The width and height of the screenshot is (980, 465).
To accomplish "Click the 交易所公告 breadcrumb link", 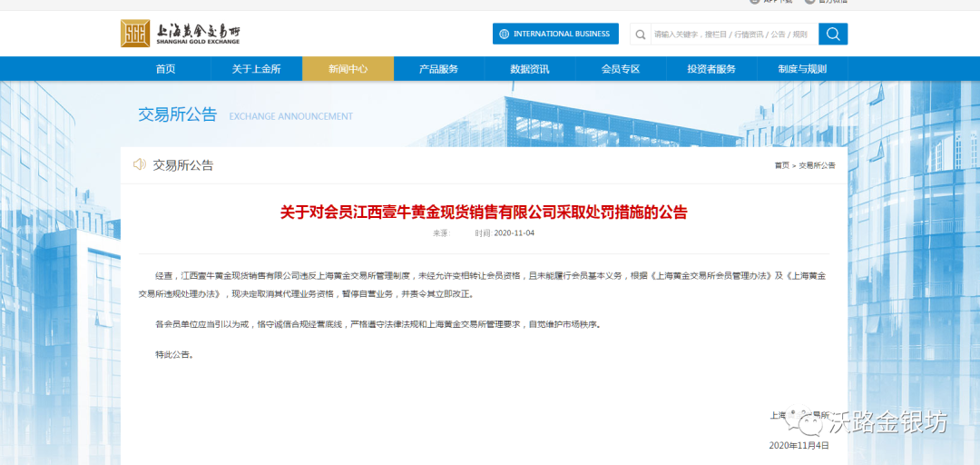I will [817, 166].
